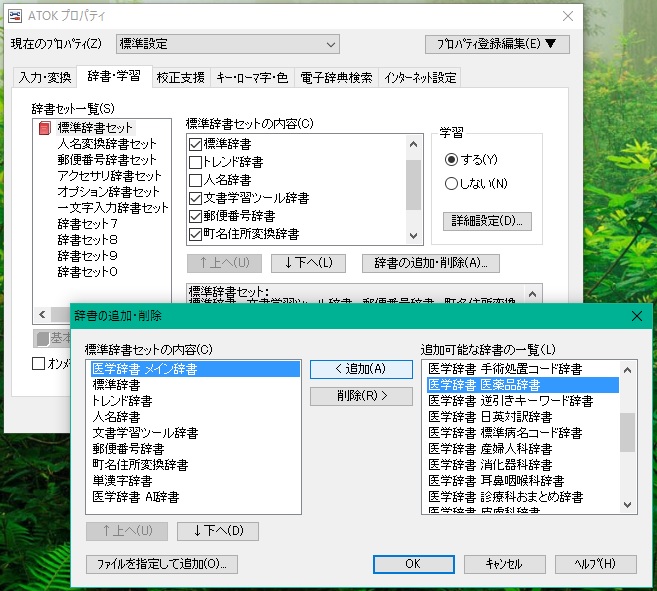Toggle the 町名住所変換辞書 checkbox
Screen dimensions: 657x591
click(x=195, y=234)
